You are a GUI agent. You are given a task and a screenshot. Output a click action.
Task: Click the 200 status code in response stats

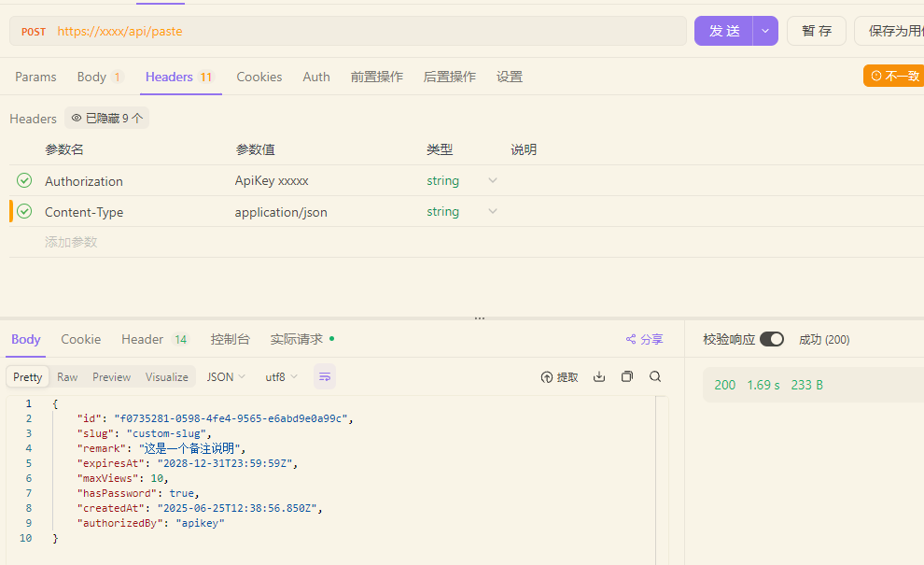click(x=725, y=385)
